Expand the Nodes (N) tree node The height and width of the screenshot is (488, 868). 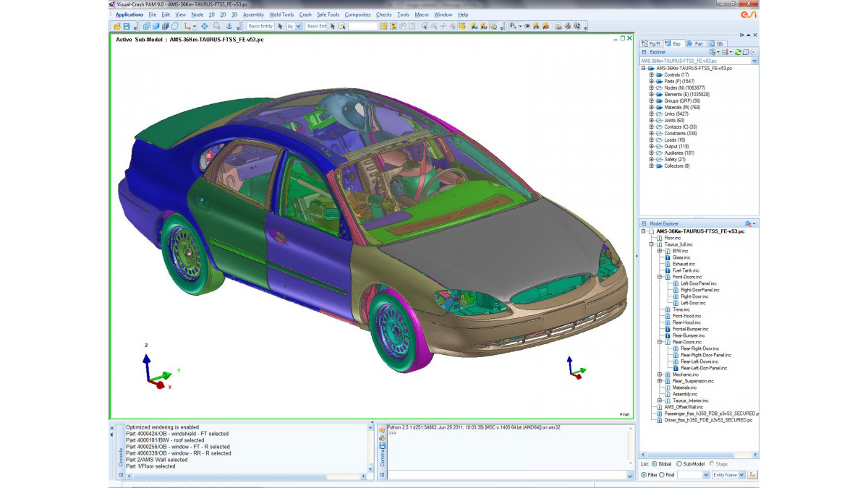[651, 87]
